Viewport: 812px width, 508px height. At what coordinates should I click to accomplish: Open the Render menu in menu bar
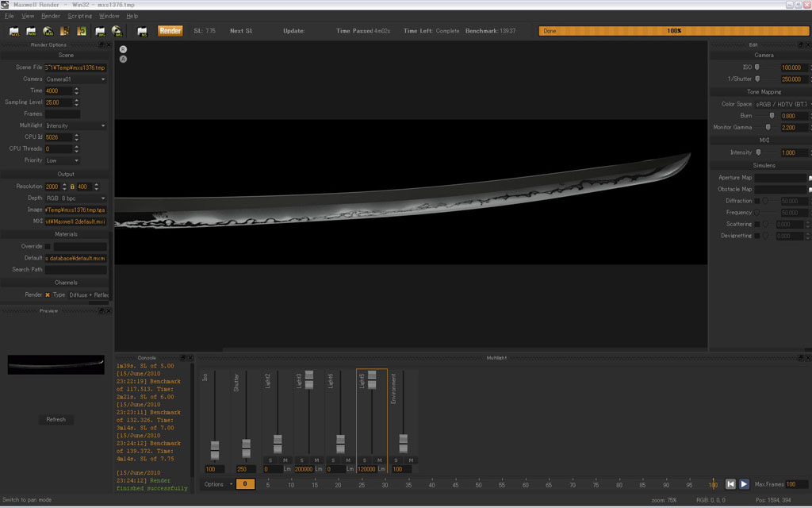tap(50, 16)
